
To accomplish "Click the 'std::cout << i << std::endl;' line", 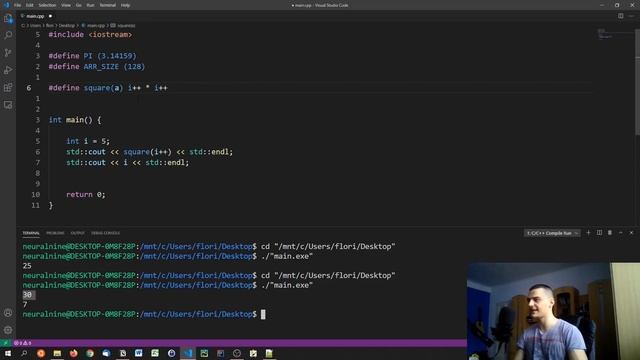I will (128, 162).
